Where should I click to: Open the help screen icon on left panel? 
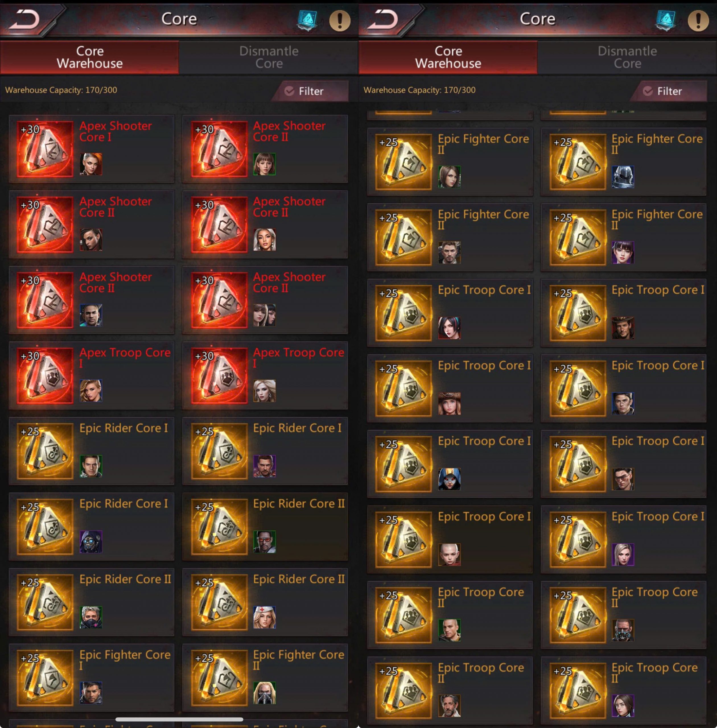coord(307,20)
